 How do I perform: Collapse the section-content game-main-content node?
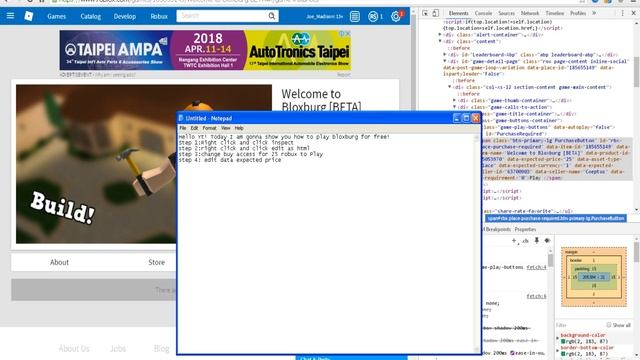(450, 87)
